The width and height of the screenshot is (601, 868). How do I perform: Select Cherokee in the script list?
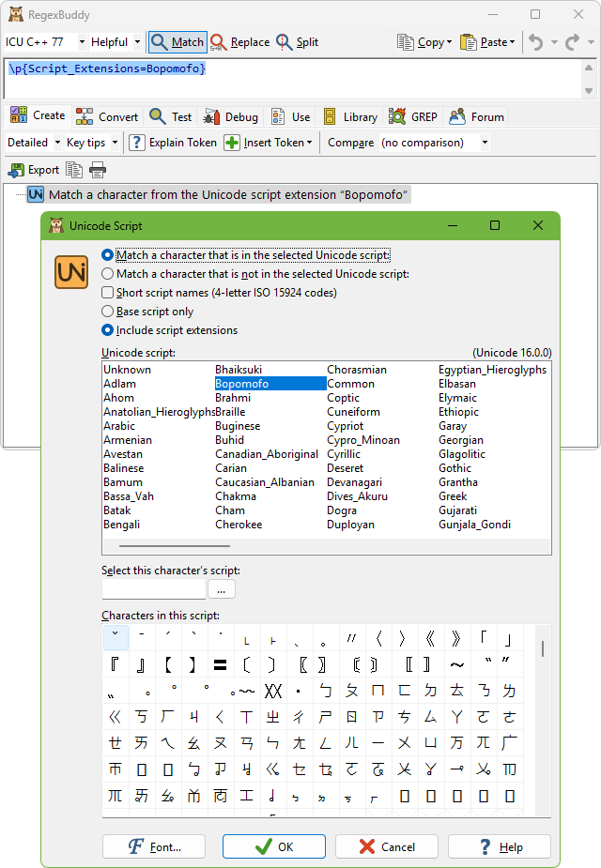239,525
